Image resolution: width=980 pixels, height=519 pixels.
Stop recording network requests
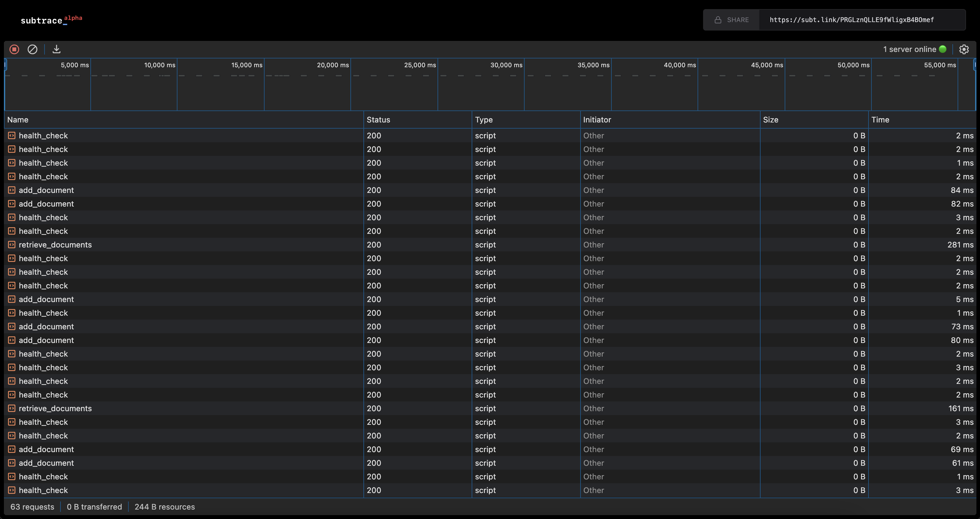[14, 49]
